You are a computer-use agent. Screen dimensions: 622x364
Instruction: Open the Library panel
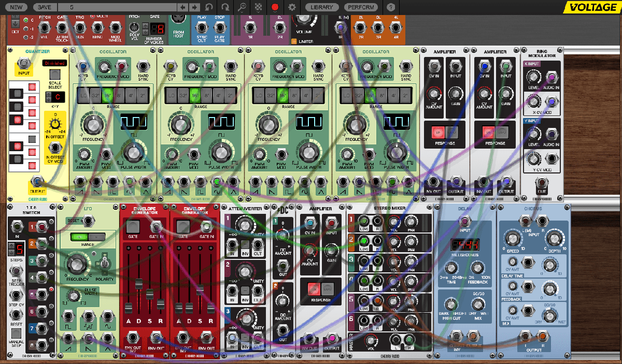(322, 8)
